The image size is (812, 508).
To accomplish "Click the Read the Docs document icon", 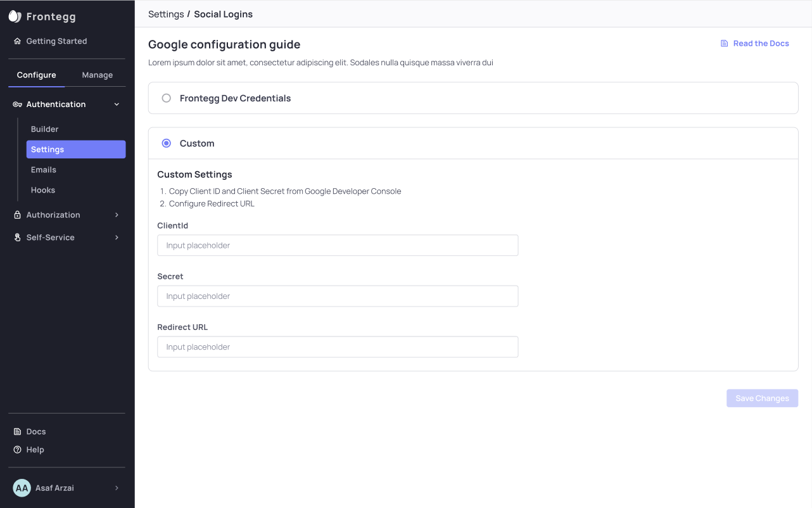I will tap(725, 44).
